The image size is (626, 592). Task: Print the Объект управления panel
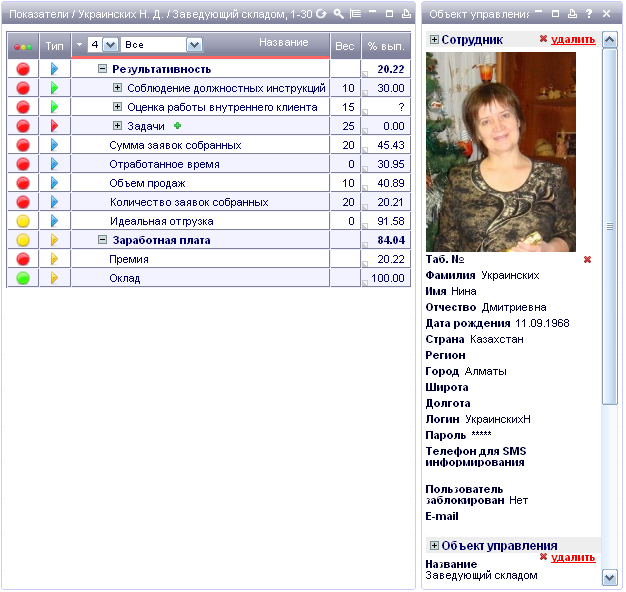(x=572, y=14)
